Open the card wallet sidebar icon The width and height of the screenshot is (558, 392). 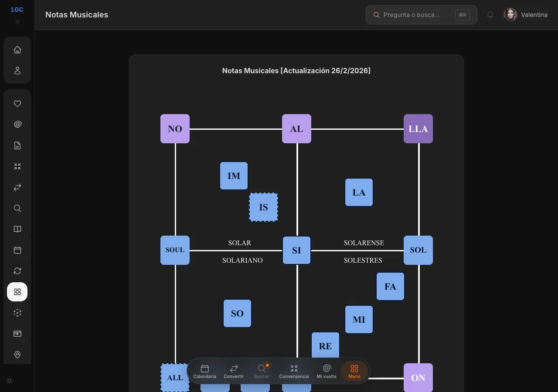pyautogui.click(x=17, y=334)
